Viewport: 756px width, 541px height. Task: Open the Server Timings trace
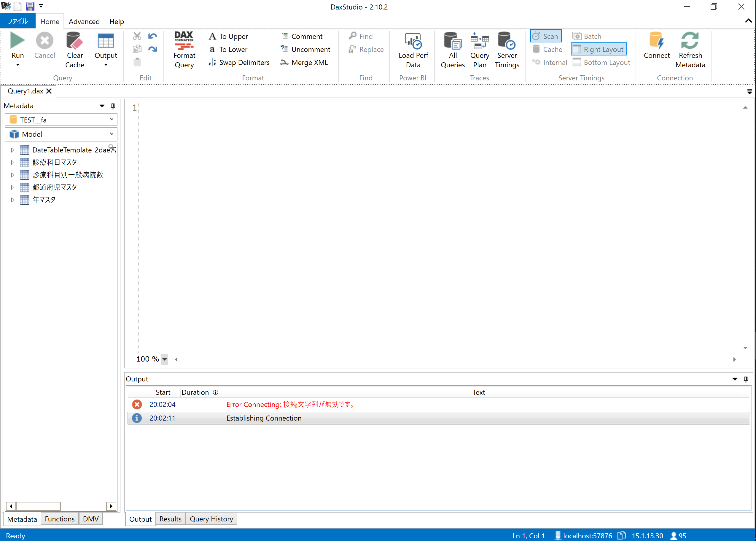pyautogui.click(x=507, y=49)
